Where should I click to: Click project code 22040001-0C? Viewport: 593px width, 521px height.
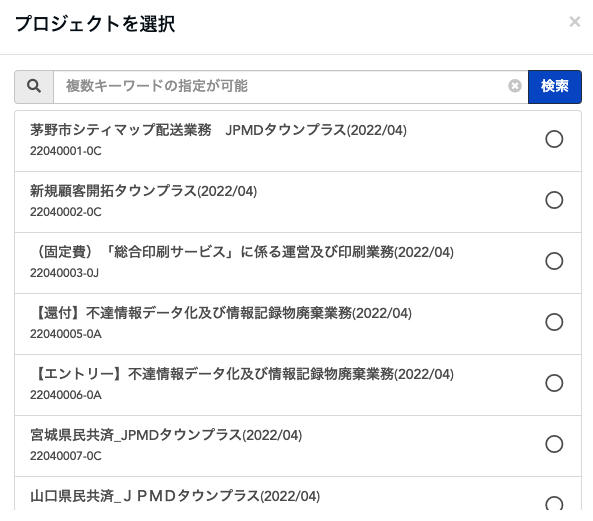[x=66, y=151]
